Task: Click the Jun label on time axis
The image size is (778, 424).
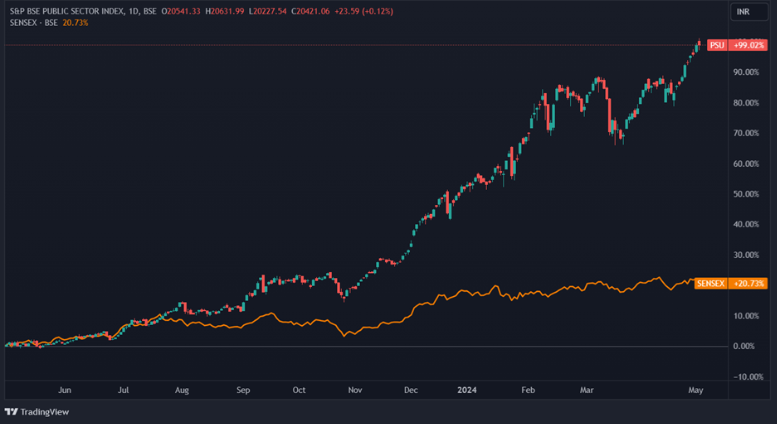Action: (66, 392)
